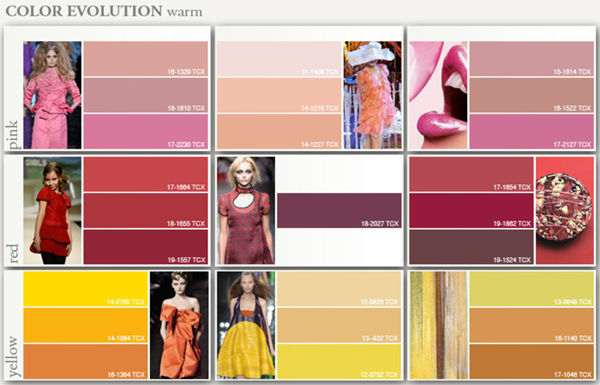Image resolution: width=600 pixels, height=385 pixels.
Task: Choose the 19-1862 TCX crimson swatch
Action: coord(471,210)
